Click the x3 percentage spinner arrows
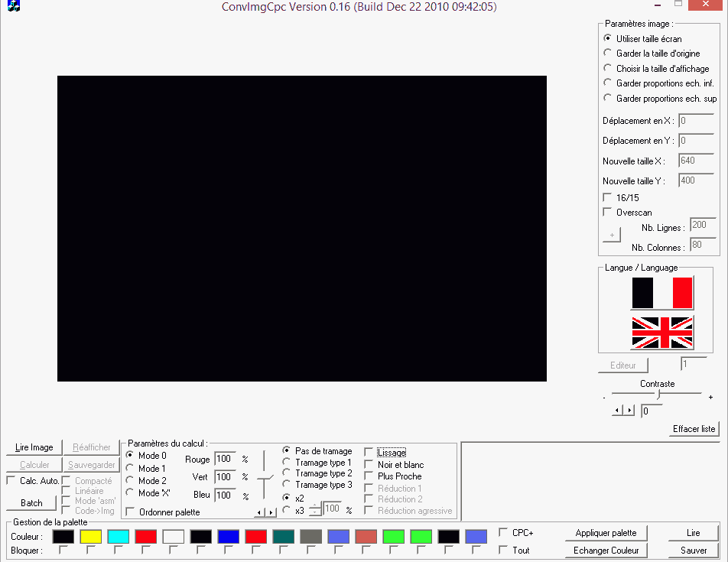 (x=315, y=508)
